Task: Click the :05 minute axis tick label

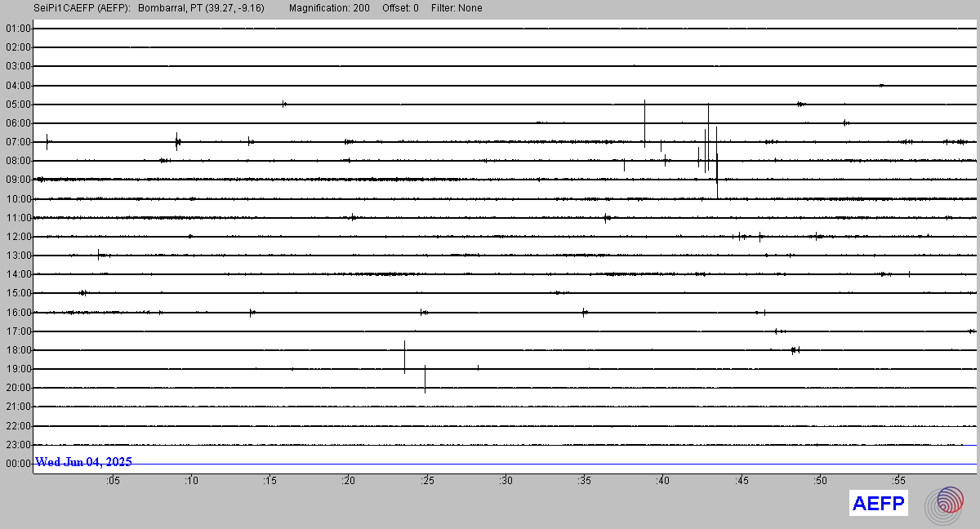Action: pyautogui.click(x=113, y=481)
